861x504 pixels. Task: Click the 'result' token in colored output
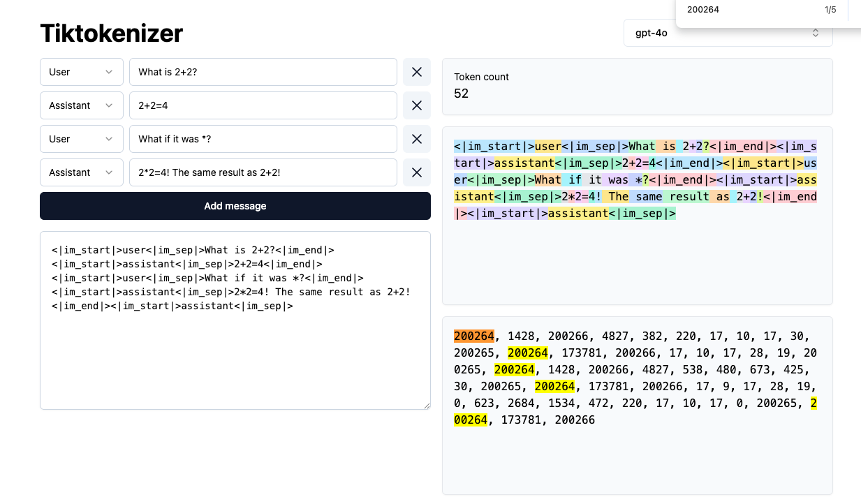coord(686,197)
